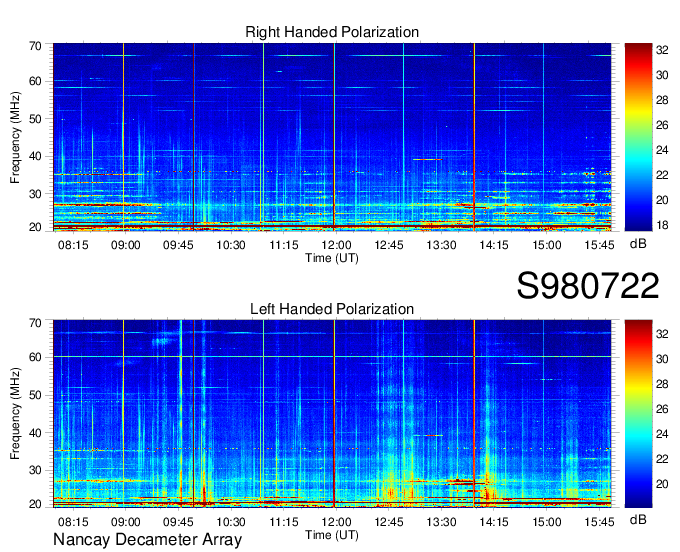Click the 20 MHz tick of Left Handed plot
Screen dimensions: 680x552
35,504
